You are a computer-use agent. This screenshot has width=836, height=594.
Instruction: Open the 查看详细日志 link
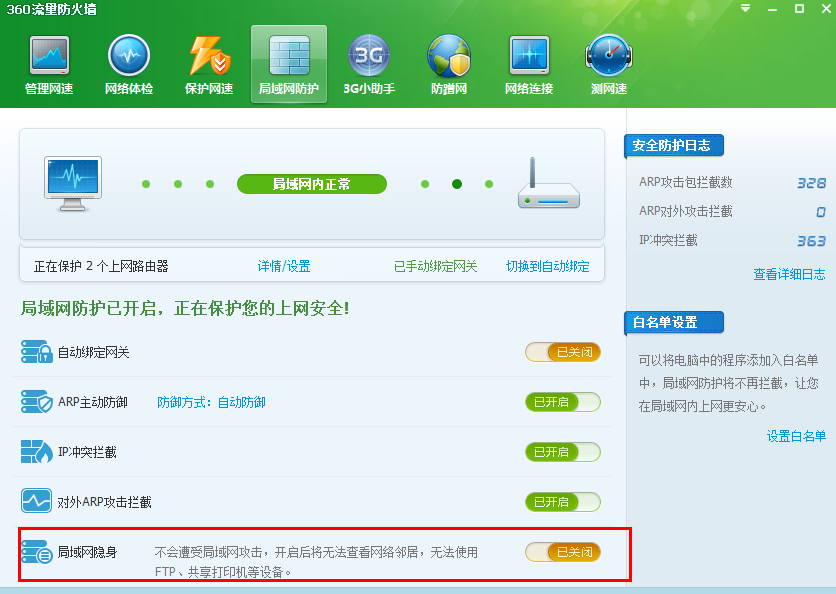(x=789, y=274)
